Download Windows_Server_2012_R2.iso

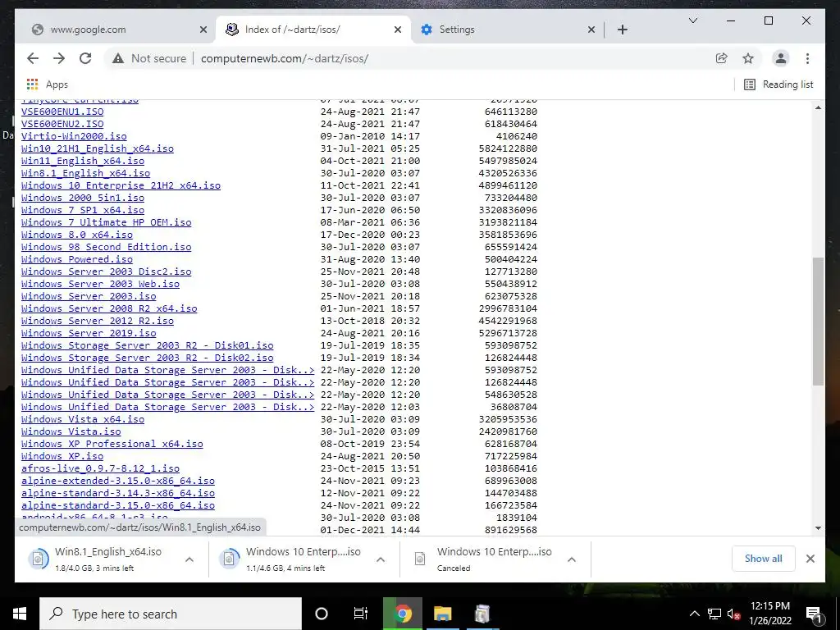click(98, 321)
